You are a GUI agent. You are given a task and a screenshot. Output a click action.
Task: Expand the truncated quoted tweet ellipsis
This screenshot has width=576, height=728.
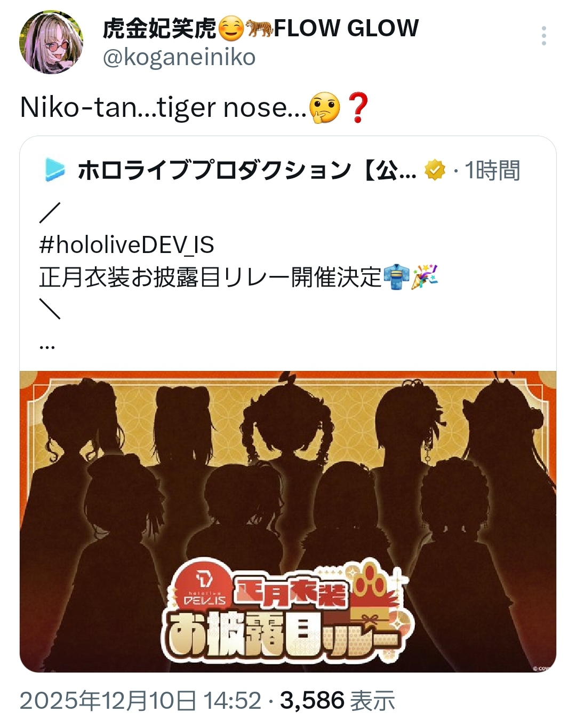pyautogui.click(x=47, y=347)
